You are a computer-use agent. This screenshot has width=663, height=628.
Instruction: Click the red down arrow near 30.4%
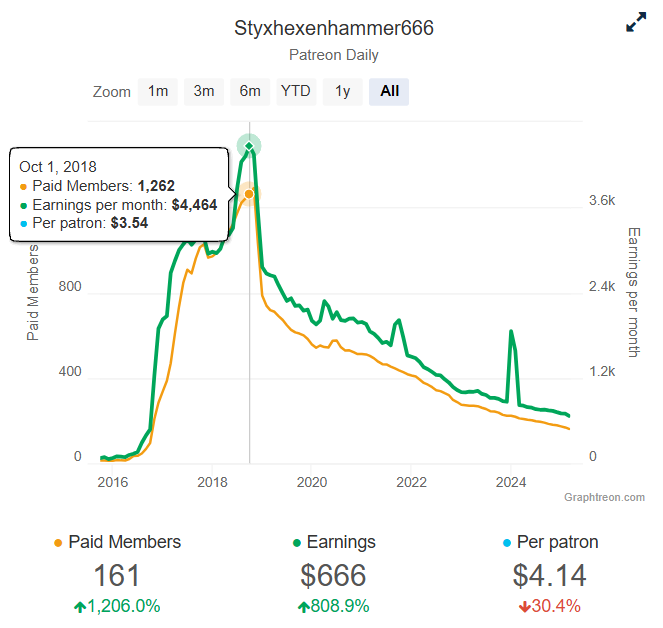point(525,607)
